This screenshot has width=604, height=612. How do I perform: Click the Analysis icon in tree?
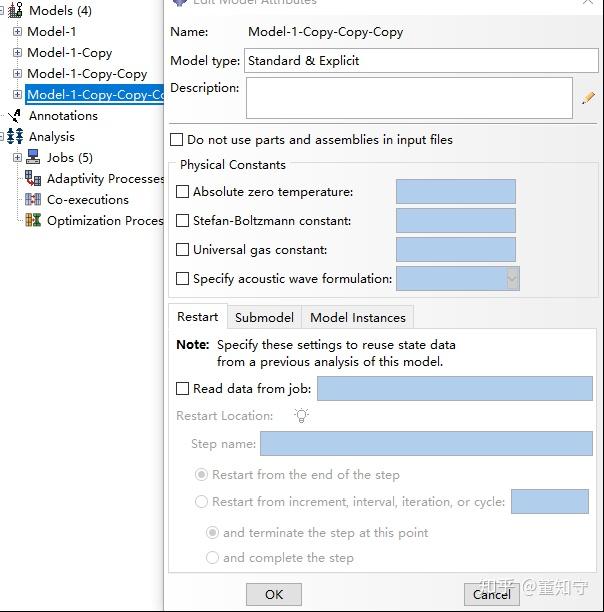pyautogui.click(x=15, y=137)
